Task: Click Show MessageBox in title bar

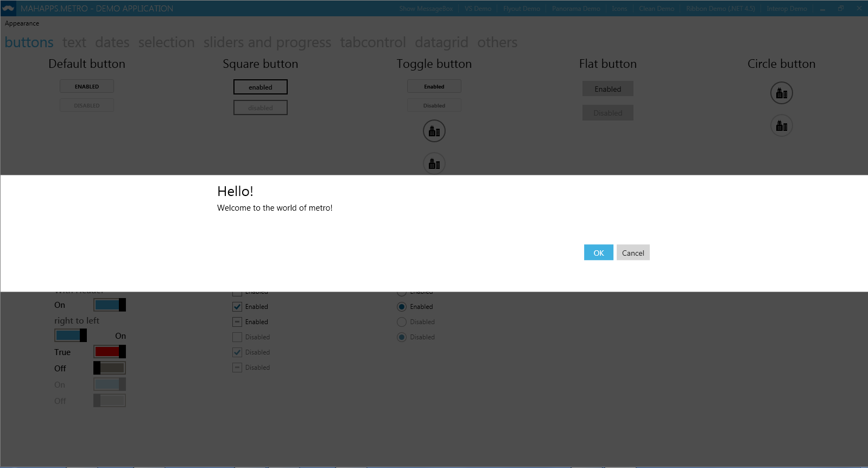Action: click(426, 9)
